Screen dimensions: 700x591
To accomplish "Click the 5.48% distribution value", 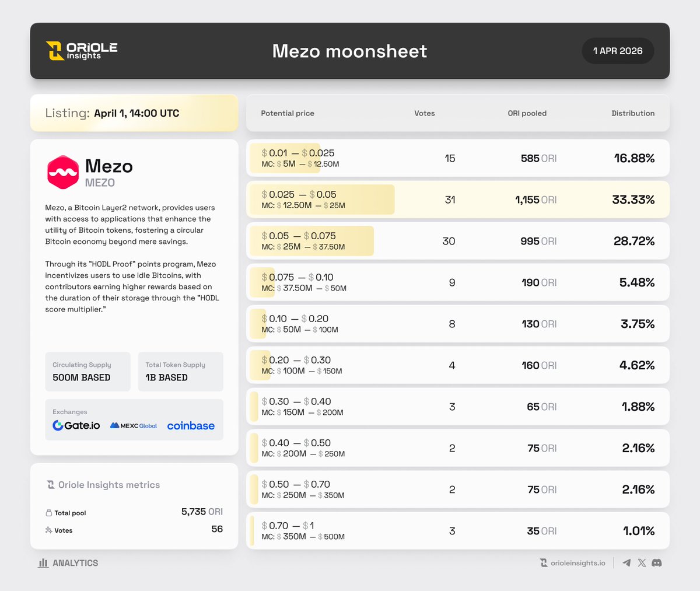I will tap(637, 282).
